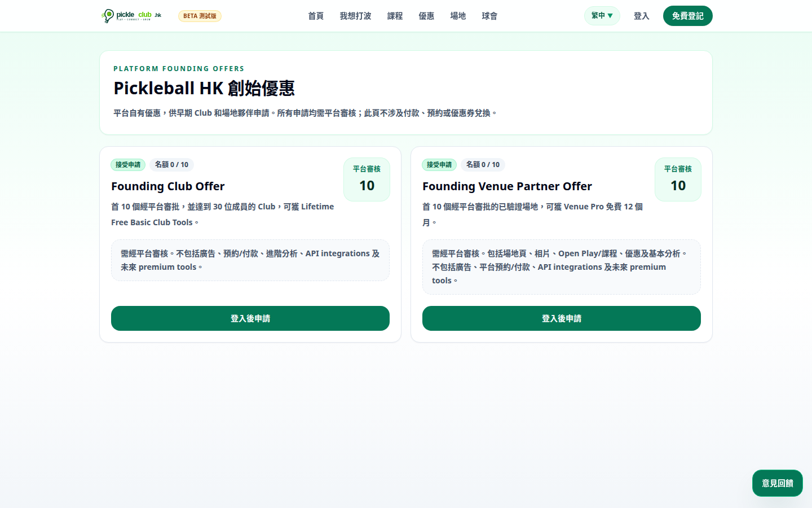Click the Venue offer terms note mentioning Open Play/課程
This screenshot has height=508, width=812.
pyautogui.click(x=562, y=267)
